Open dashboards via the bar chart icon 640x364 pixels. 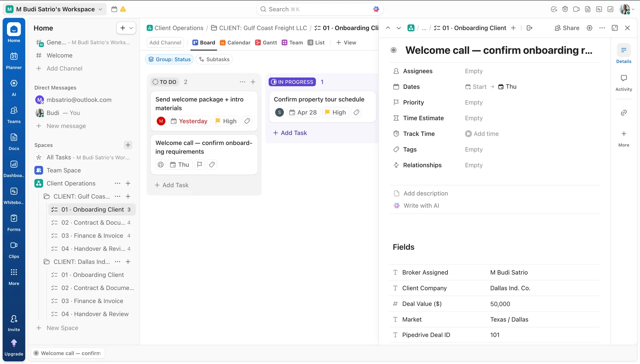(x=610, y=9)
